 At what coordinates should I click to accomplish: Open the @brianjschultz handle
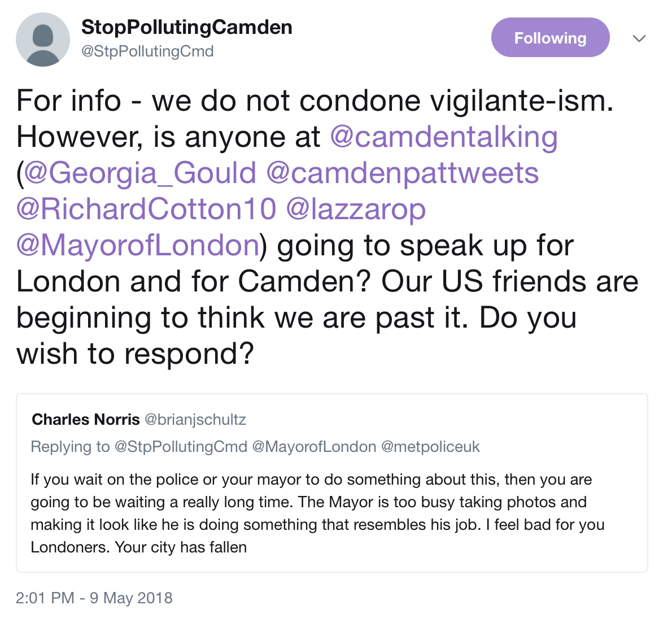click(x=195, y=419)
